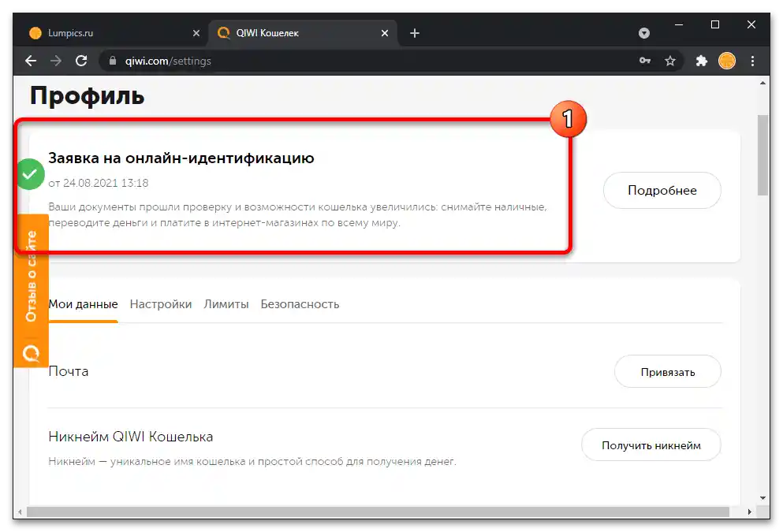
Task: Click the Заявка на онлайн-идентификацию title
Action: pyautogui.click(x=181, y=158)
